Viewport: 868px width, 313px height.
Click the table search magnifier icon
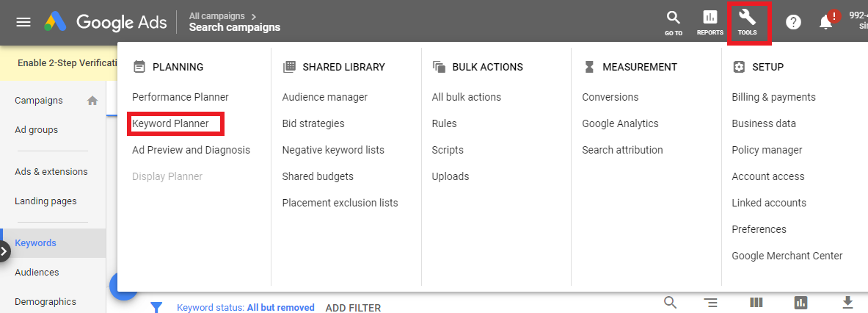coord(670,303)
